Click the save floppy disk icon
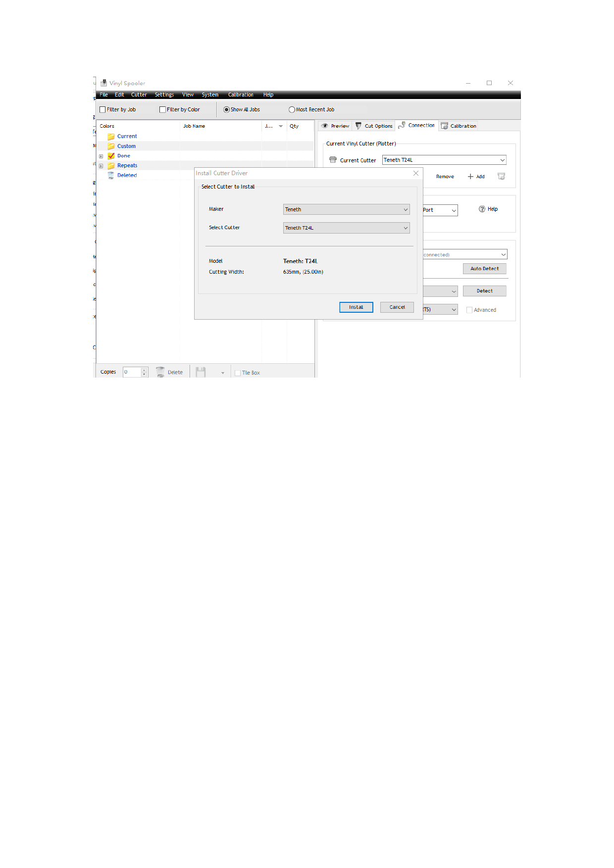The height and width of the screenshot is (868, 614). pyautogui.click(x=201, y=372)
